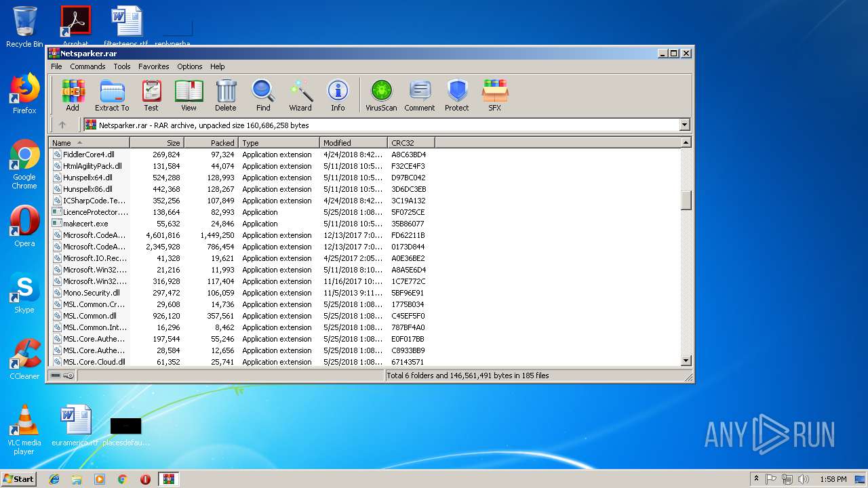Open the File menu
This screenshot has height=488, width=868.
point(56,66)
